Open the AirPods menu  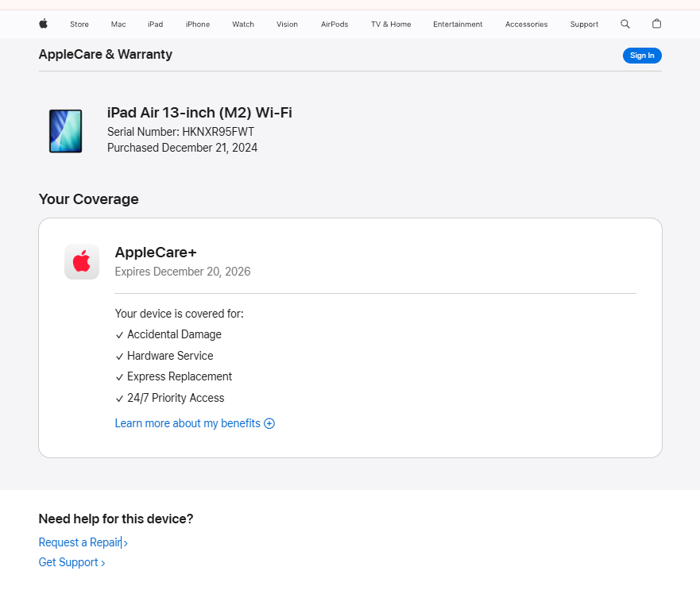click(x=335, y=24)
